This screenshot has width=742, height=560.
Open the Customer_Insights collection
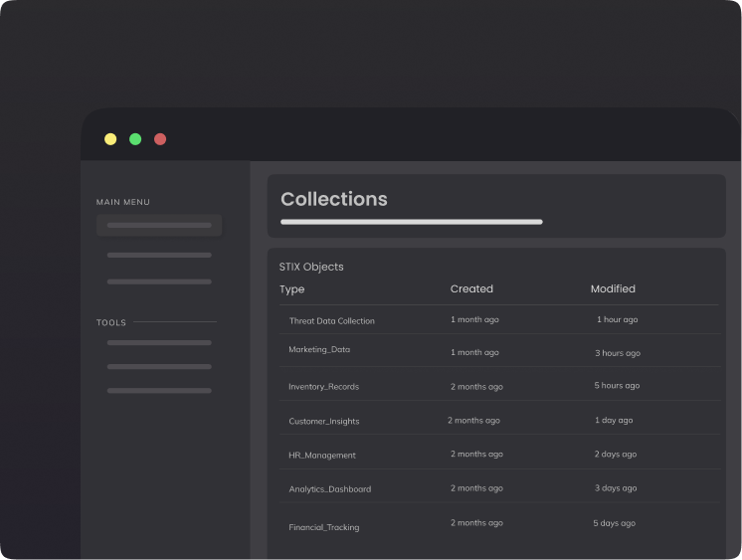[324, 422]
